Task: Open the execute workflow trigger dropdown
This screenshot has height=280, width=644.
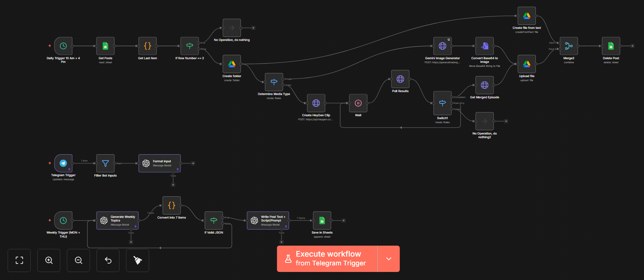Action: click(x=389, y=259)
